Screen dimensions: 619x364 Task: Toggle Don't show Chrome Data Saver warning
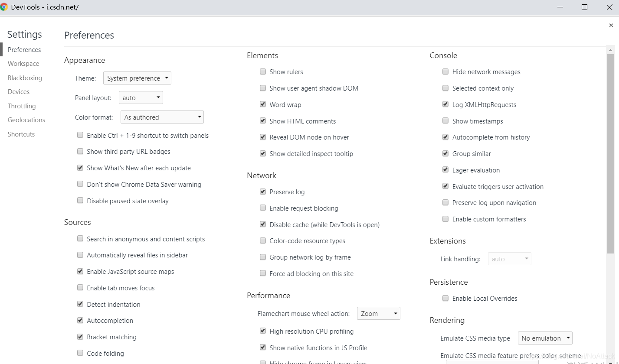tap(80, 184)
